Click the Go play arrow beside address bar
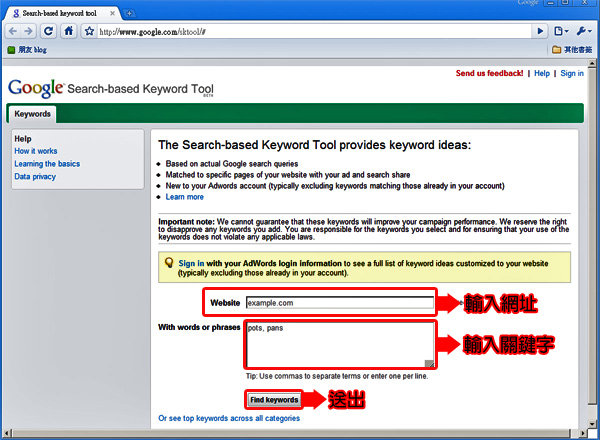The image size is (600, 440). [x=540, y=31]
